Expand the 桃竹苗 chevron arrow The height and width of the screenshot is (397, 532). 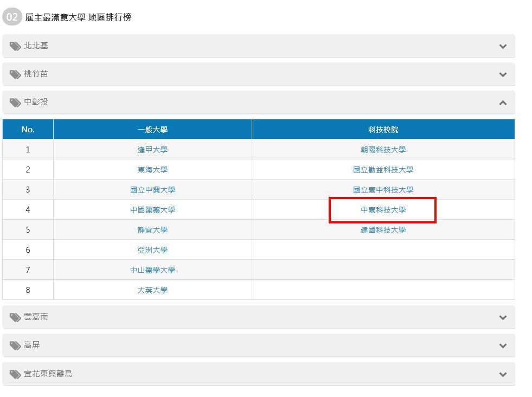[503, 74]
